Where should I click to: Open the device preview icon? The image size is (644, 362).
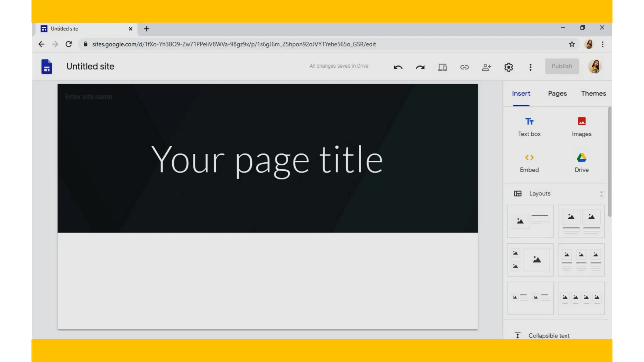(x=442, y=67)
